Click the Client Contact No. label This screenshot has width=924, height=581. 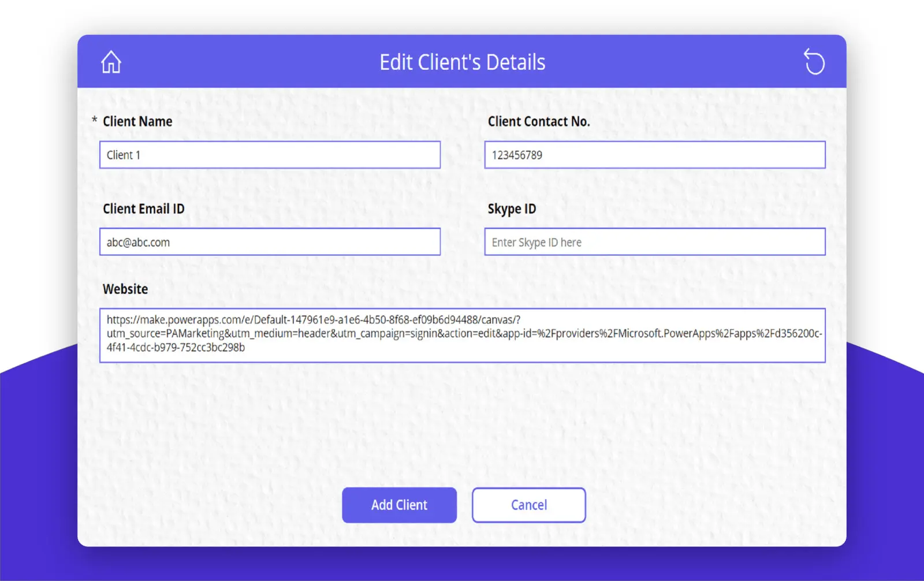538,121
